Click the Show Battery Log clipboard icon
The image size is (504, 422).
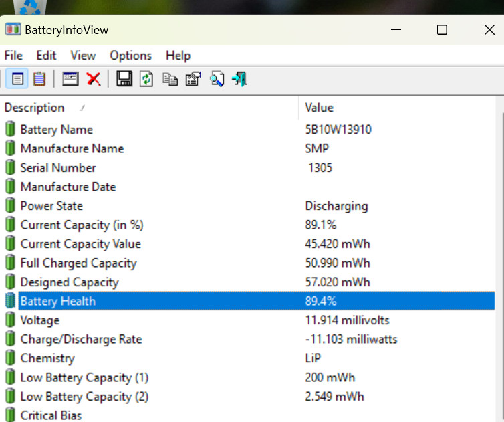point(39,79)
